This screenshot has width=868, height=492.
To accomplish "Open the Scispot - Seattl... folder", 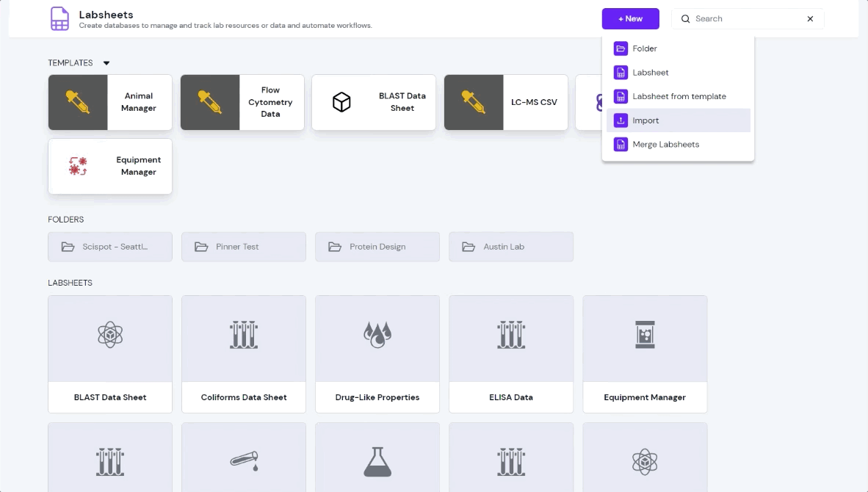I will click(x=110, y=247).
